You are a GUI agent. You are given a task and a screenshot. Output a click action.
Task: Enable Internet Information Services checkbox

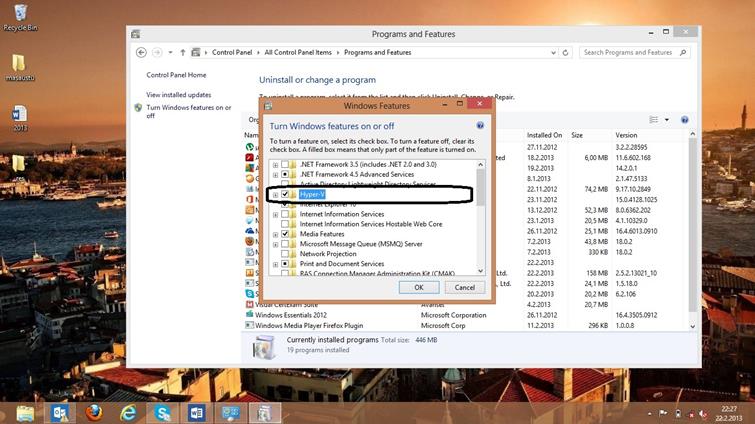coord(285,214)
